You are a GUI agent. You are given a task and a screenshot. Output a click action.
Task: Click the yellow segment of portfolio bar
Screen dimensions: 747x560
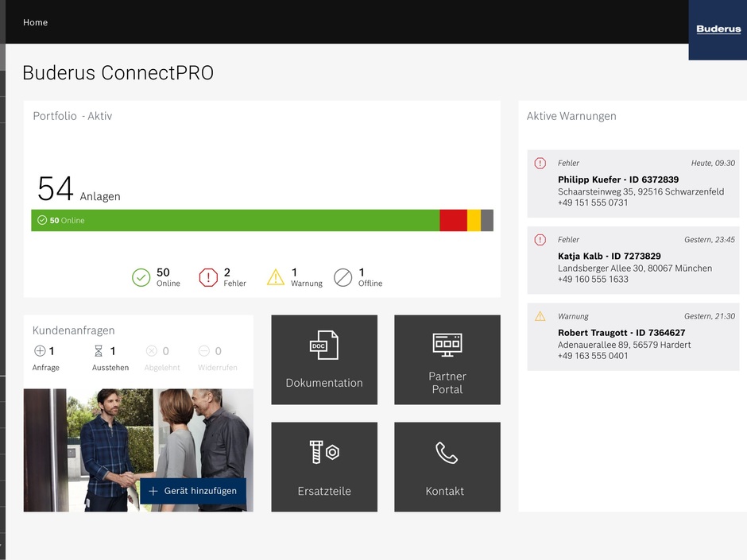click(x=474, y=221)
